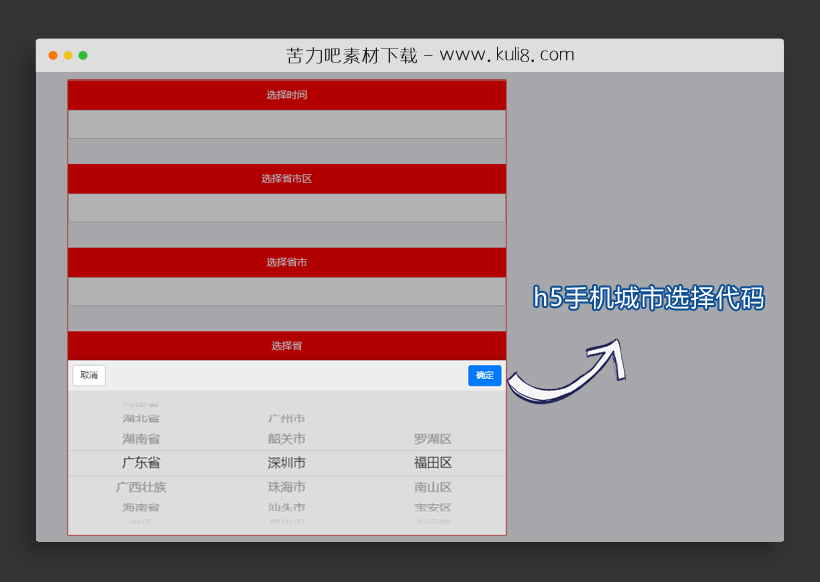The image size is (820, 582).
Task: Select 福田区 in the district column
Action: pos(435,462)
